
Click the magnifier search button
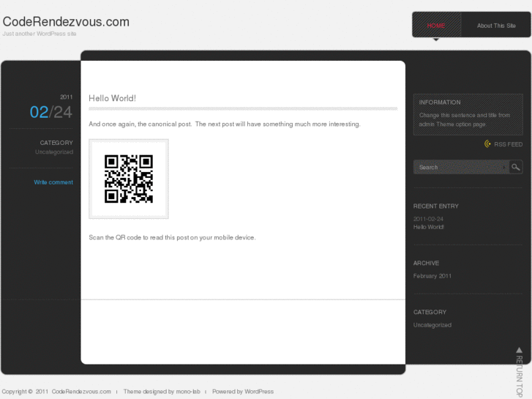click(x=516, y=167)
